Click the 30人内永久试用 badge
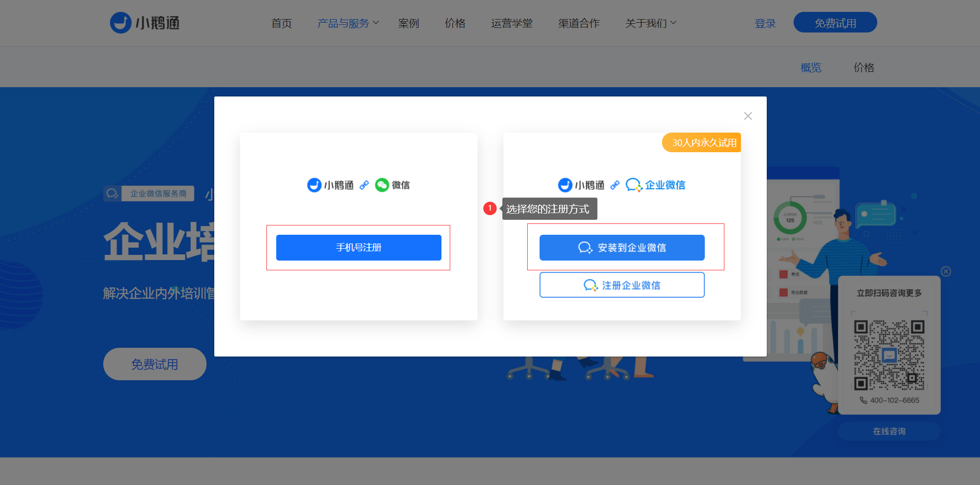 [702, 142]
